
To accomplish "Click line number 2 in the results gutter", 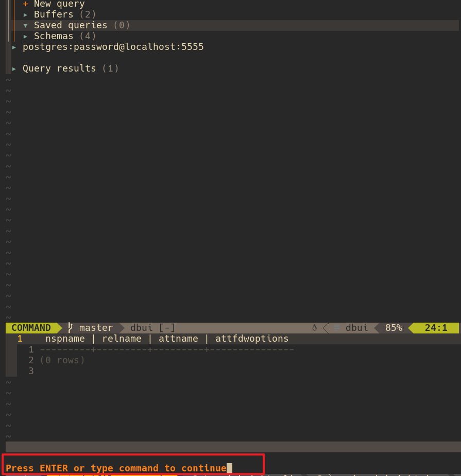I will tap(30, 360).
